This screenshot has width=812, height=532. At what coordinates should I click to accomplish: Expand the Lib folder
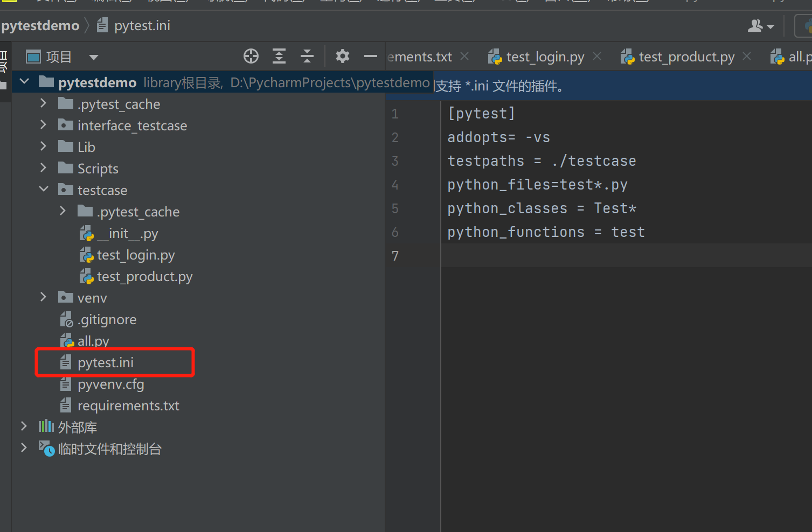(44, 146)
